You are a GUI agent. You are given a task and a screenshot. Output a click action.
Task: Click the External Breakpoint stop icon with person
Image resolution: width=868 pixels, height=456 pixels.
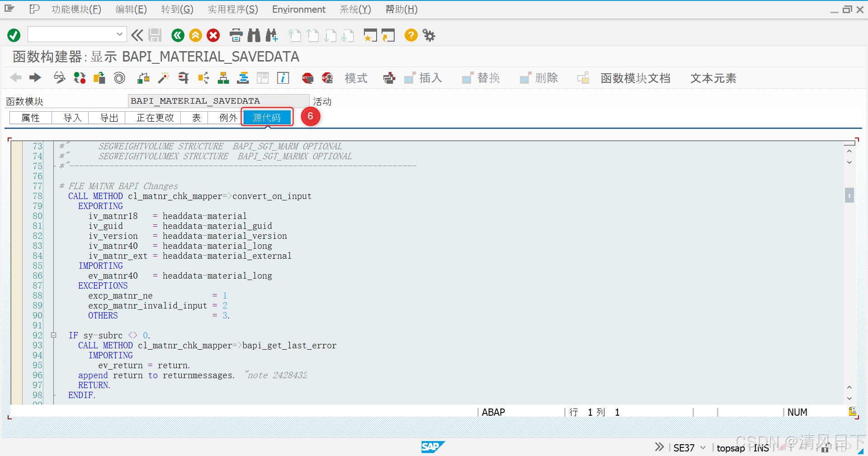tap(328, 78)
